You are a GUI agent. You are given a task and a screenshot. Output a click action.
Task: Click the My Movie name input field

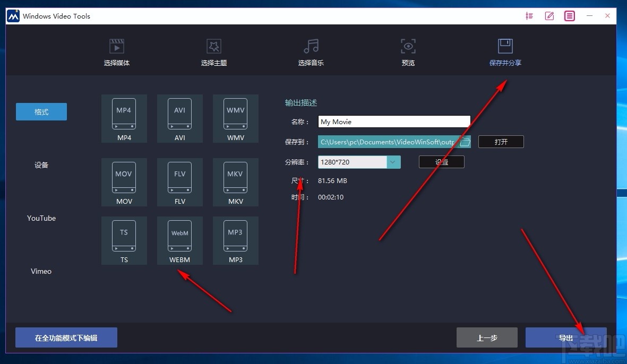(393, 122)
